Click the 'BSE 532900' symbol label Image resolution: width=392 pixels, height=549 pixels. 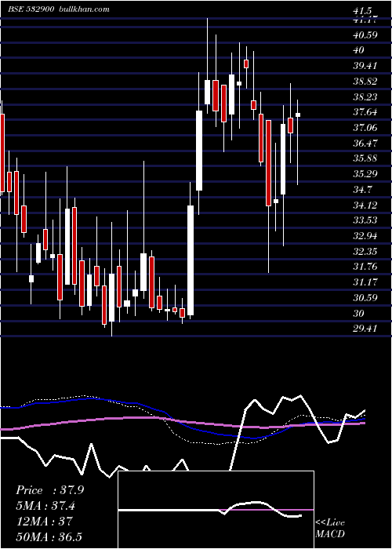coord(31,9)
